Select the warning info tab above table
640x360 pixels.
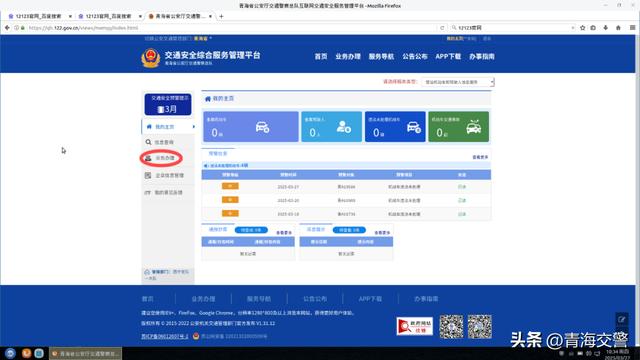tap(218, 153)
